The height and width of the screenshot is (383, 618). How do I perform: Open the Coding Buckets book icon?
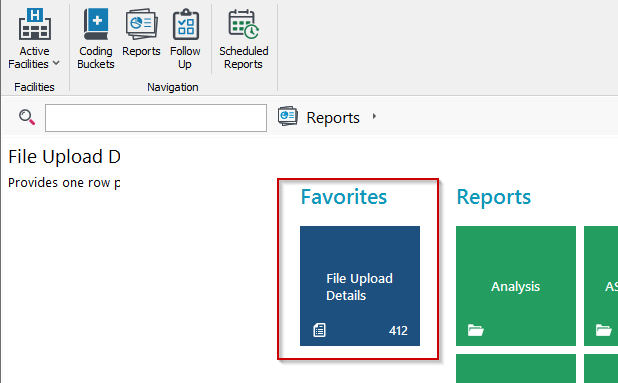[96, 24]
